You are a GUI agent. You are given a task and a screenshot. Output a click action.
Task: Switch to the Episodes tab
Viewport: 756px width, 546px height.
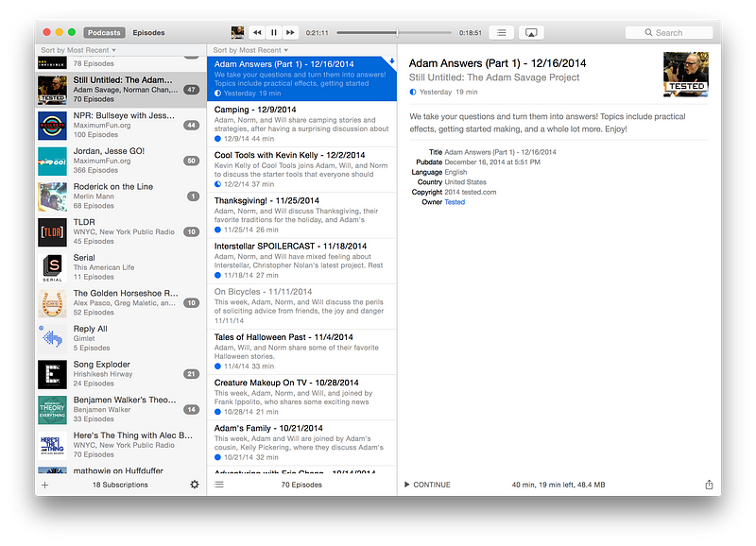coord(148,33)
